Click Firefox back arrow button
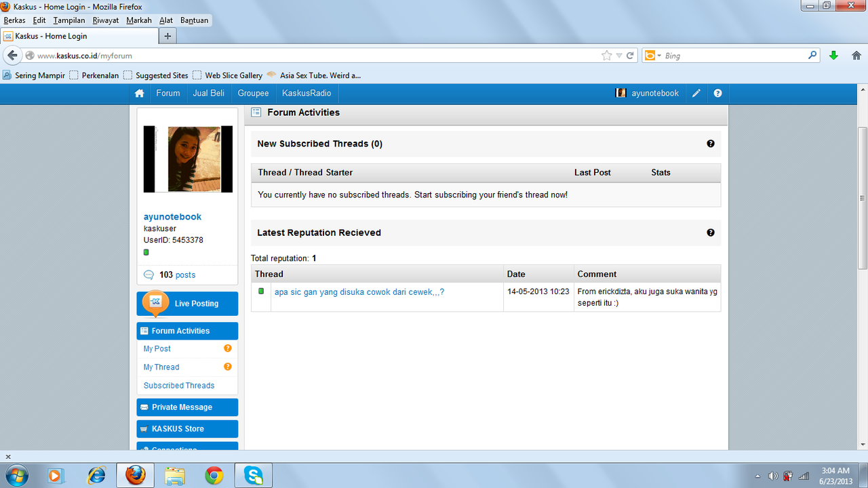The image size is (868, 488). point(12,56)
